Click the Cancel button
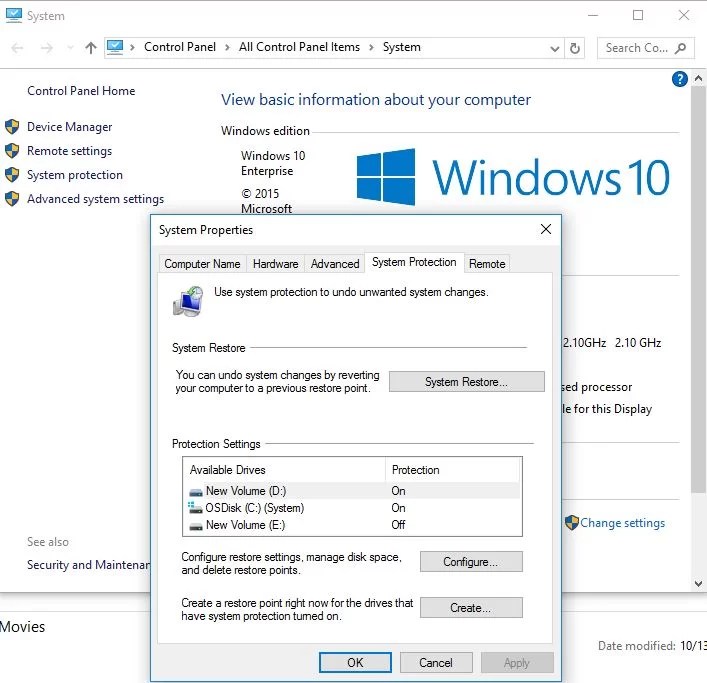707x683 pixels. coord(436,663)
